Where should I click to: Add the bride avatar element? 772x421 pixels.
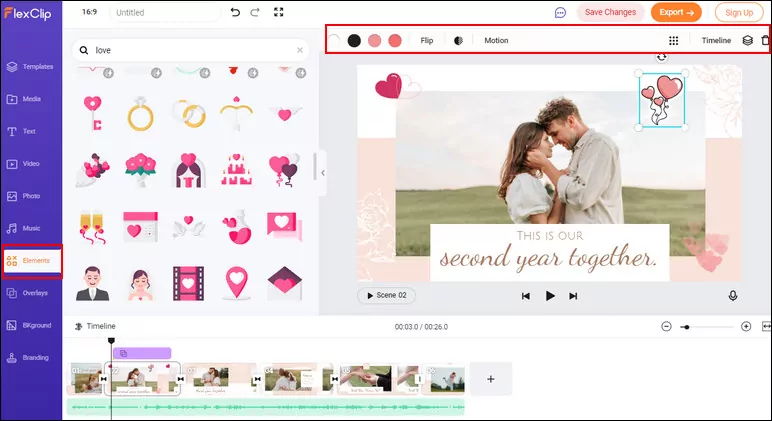coord(140,285)
